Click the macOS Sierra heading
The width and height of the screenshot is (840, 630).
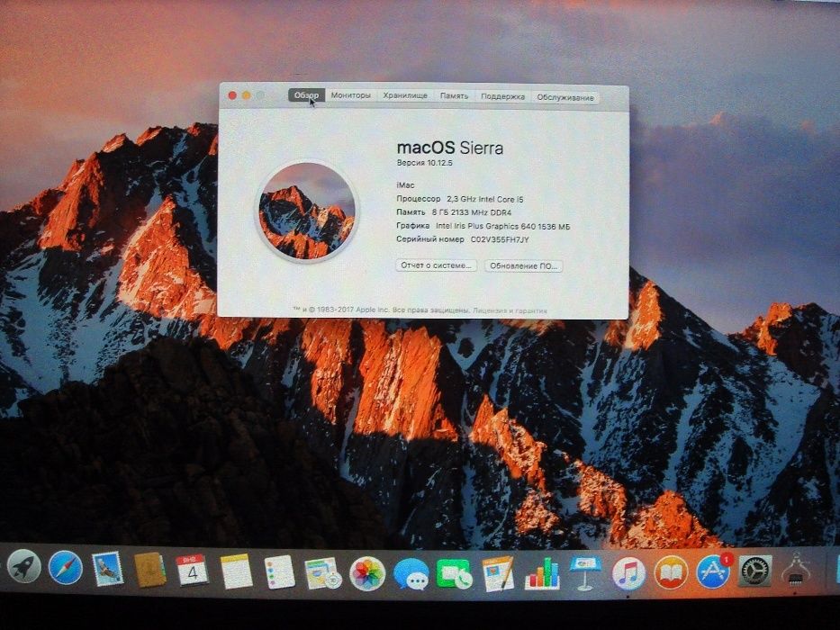pos(449,148)
